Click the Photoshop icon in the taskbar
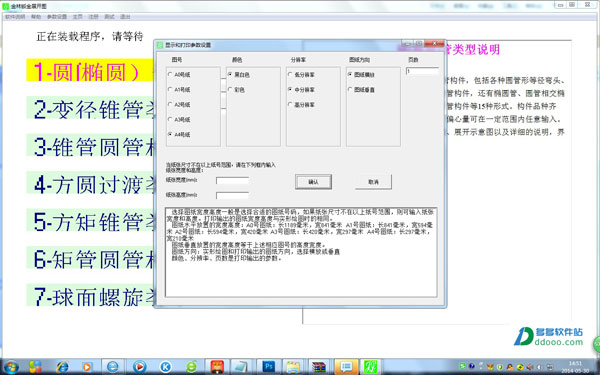The height and width of the screenshot is (375, 600). [x=268, y=367]
